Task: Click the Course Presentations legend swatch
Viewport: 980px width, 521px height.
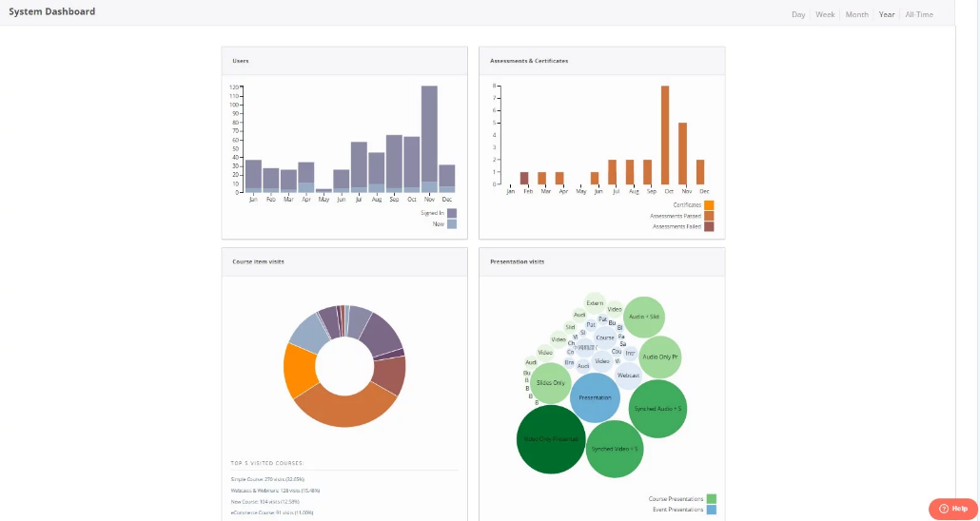Action: (711, 498)
